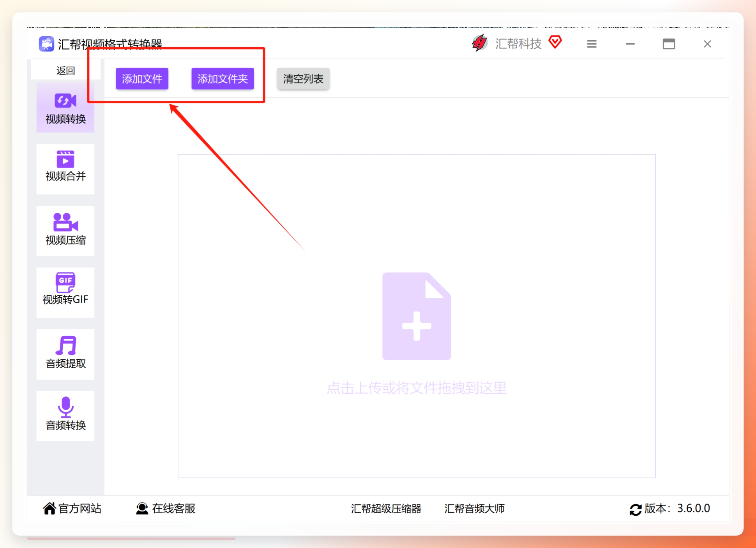Check for updates via 版本 refresh icon
The image size is (756, 548).
click(x=636, y=509)
